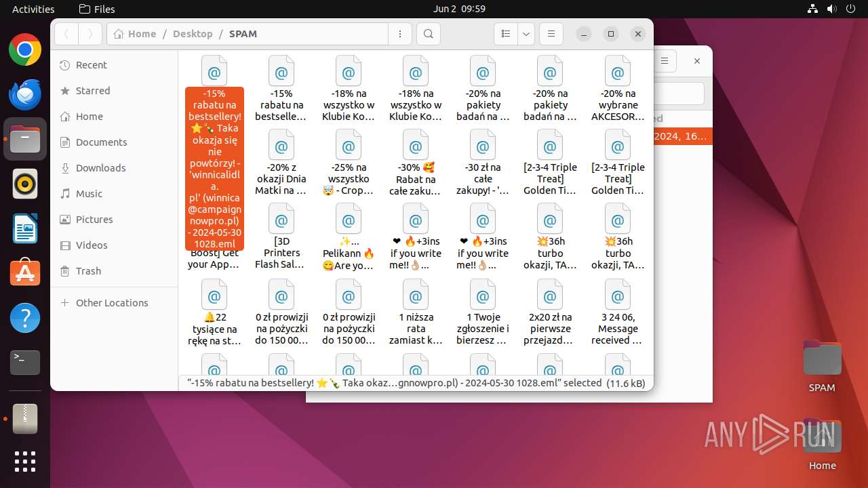Click the orange highlighted row in background window
Screen dimensions: 868x488
click(x=683, y=136)
